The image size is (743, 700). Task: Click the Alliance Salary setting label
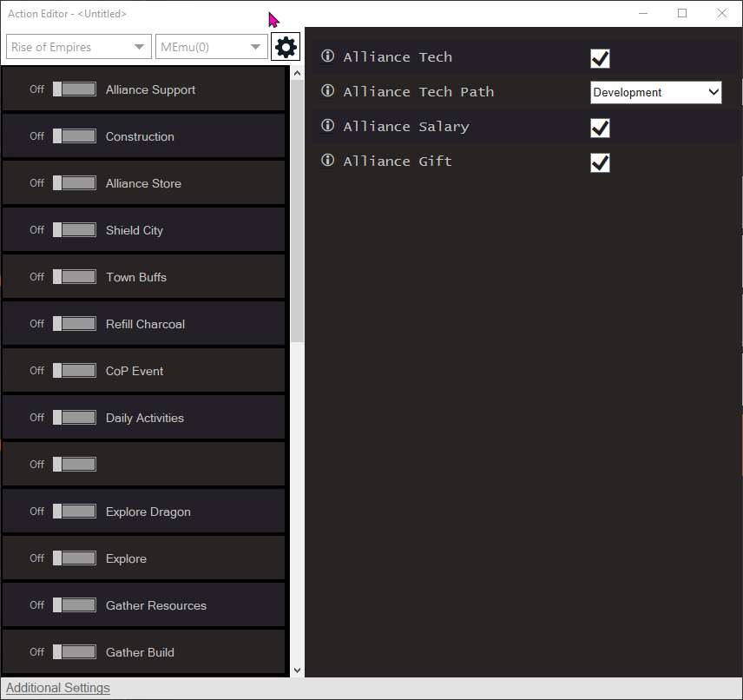(406, 127)
